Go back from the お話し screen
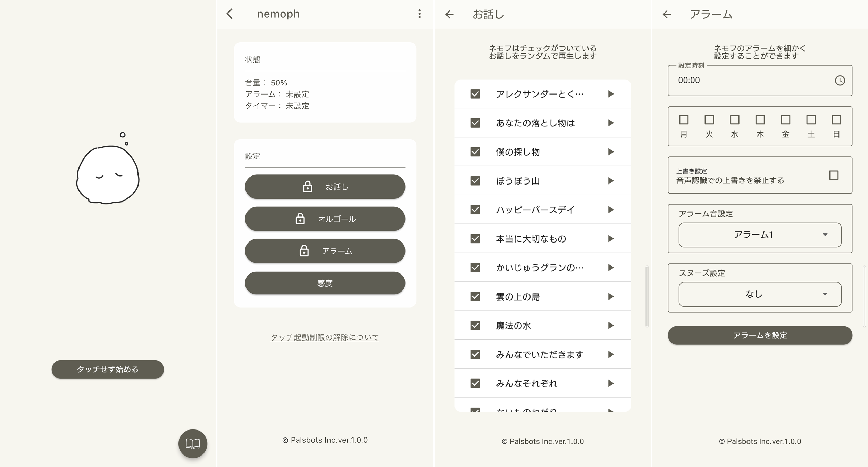This screenshot has height=467, width=868. click(x=449, y=14)
